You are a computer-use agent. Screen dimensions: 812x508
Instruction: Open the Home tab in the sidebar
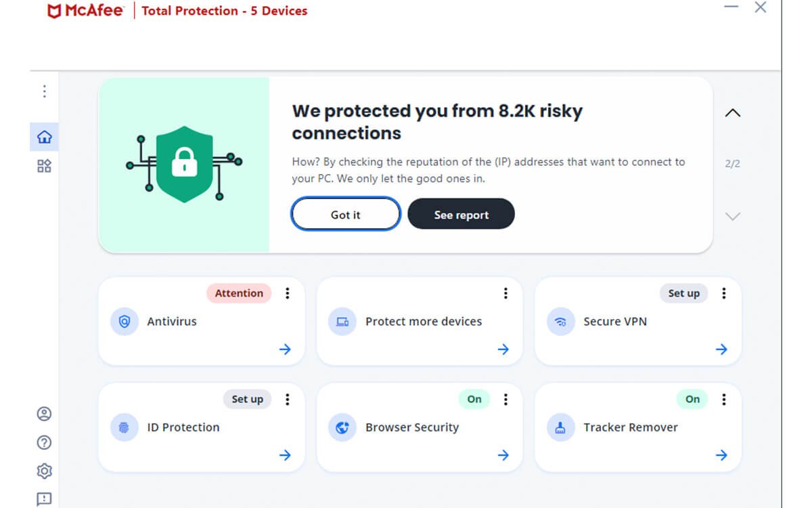(x=44, y=136)
